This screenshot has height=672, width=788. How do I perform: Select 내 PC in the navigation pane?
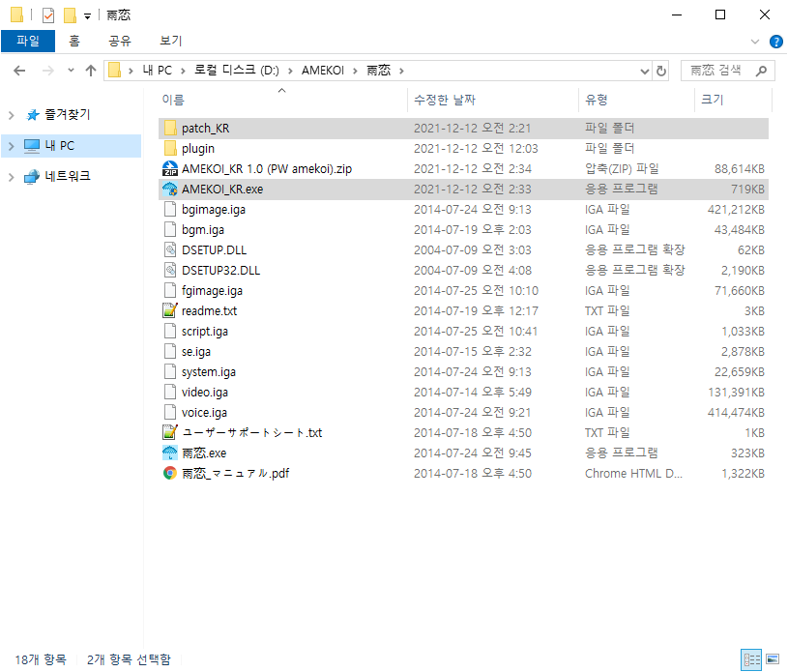point(59,146)
